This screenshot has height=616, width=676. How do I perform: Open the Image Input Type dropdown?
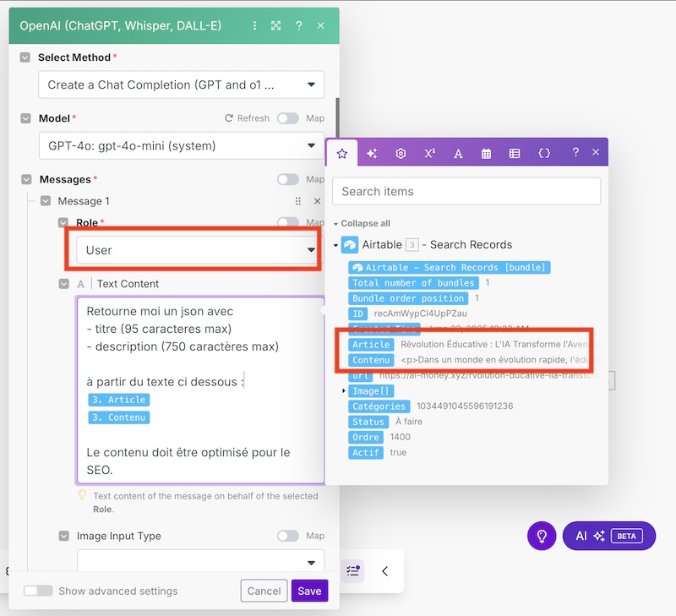pos(201,560)
